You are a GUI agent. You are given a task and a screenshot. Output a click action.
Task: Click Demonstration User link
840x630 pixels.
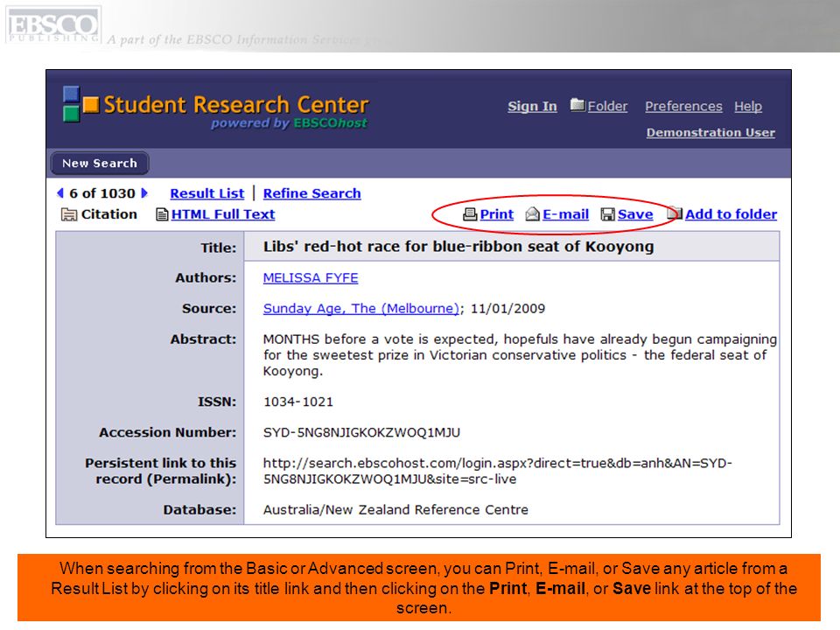click(710, 132)
